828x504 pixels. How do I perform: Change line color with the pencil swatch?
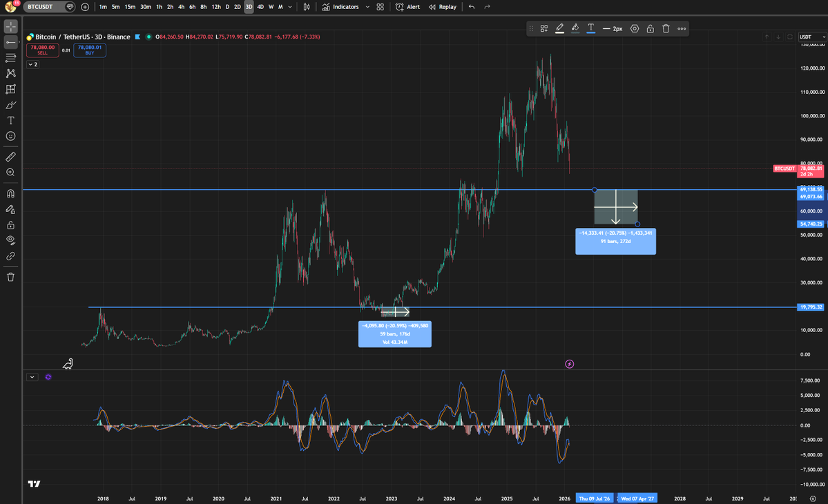560,28
